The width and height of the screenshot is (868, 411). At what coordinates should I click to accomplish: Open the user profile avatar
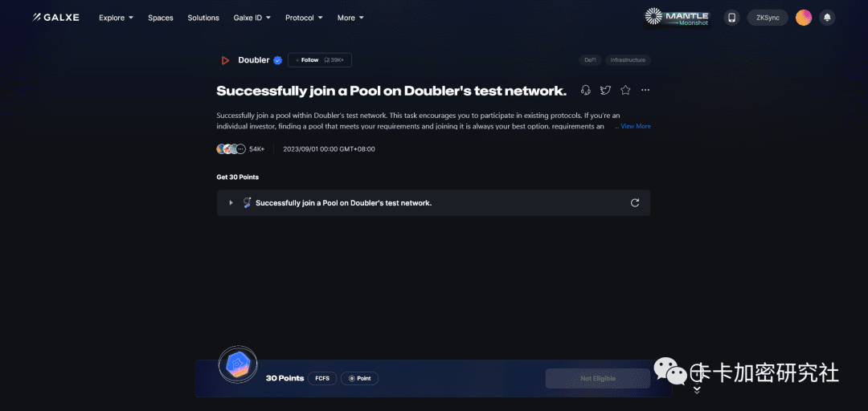(x=803, y=18)
